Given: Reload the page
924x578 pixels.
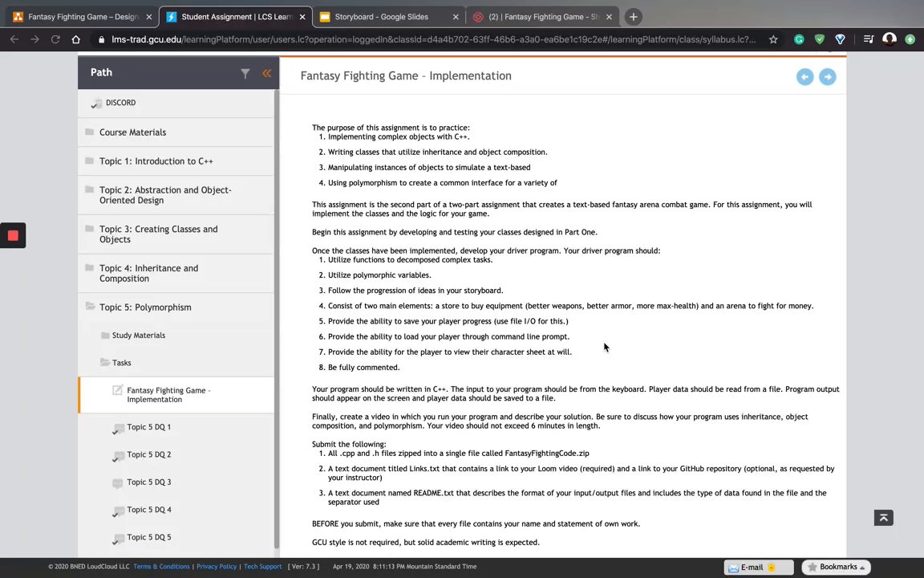Looking at the screenshot, I should (55, 39).
